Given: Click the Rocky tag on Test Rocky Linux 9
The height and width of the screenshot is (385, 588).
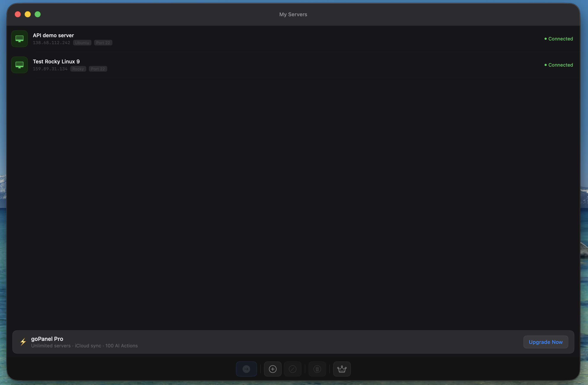Looking at the screenshot, I should 78,69.
